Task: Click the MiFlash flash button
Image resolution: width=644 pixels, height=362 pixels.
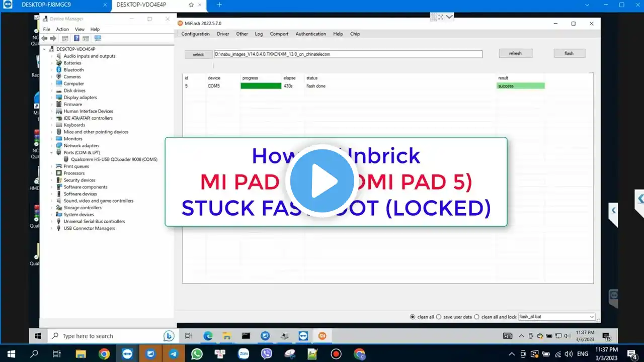Action: pyautogui.click(x=569, y=53)
